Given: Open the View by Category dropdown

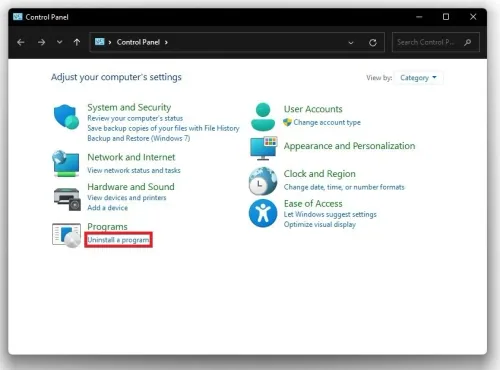Looking at the screenshot, I should coord(418,78).
